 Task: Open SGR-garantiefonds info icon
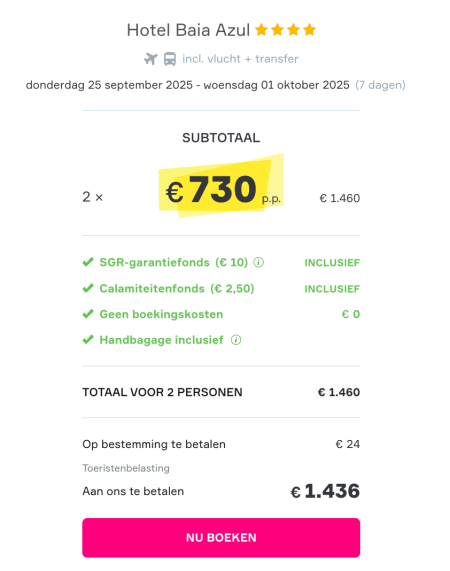coord(258,262)
